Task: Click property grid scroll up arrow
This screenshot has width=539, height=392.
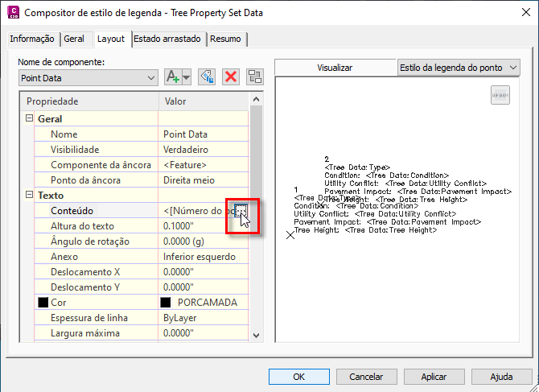Action: point(256,99)
